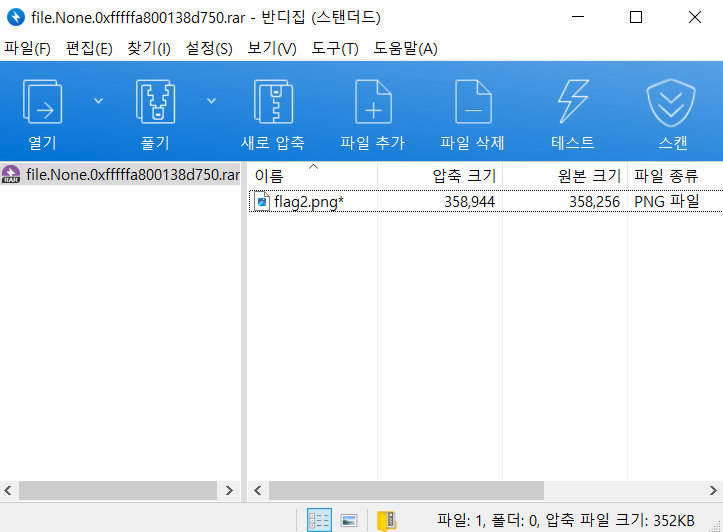Expand the dropdown arrow next to 열기
Viewport: 723px width, 532px height.
98,101
